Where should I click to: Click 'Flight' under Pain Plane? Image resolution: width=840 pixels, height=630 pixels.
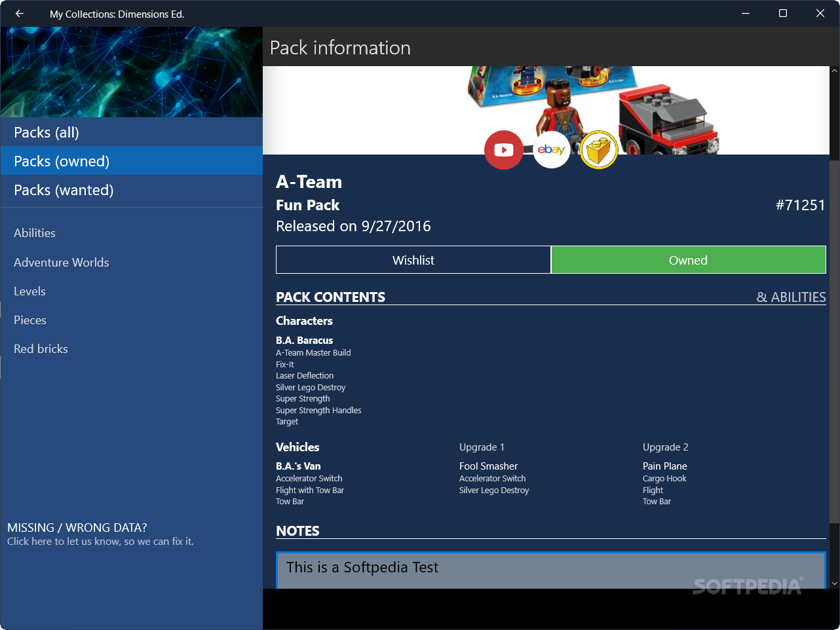(x=653, y=491)
